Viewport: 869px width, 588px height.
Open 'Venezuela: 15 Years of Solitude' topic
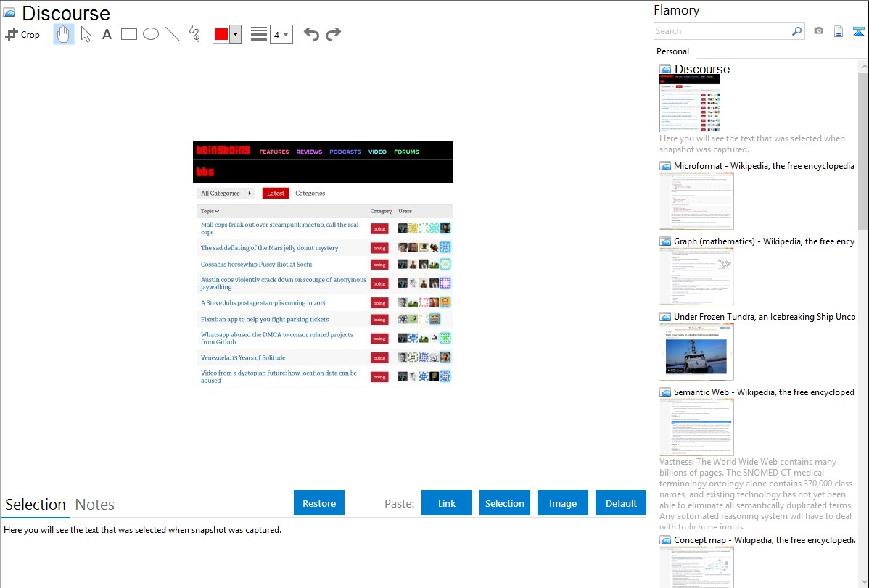(243, 357)
